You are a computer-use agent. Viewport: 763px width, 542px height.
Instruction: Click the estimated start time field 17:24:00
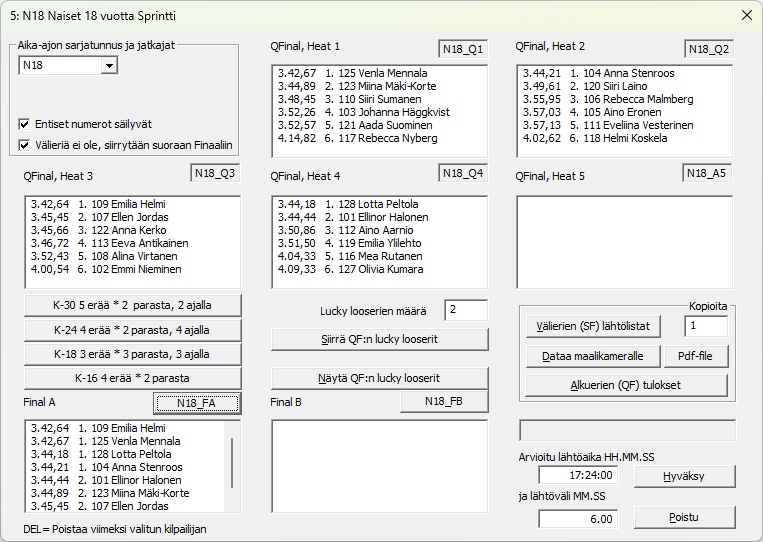(x=579, y=476)
